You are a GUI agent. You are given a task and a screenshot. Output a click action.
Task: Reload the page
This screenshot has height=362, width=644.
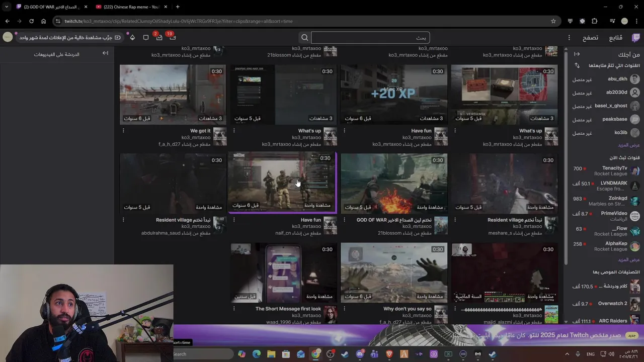[31, 21]
